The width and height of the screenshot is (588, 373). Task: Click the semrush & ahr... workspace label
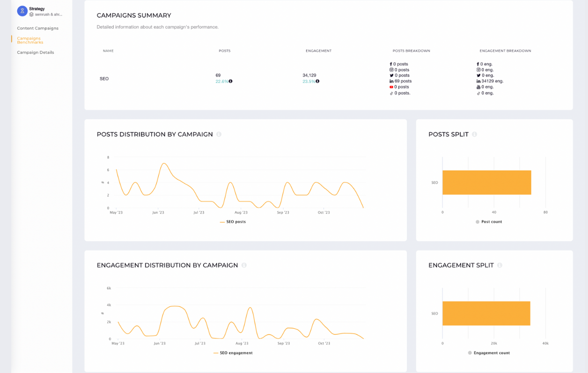pos(49,14)
